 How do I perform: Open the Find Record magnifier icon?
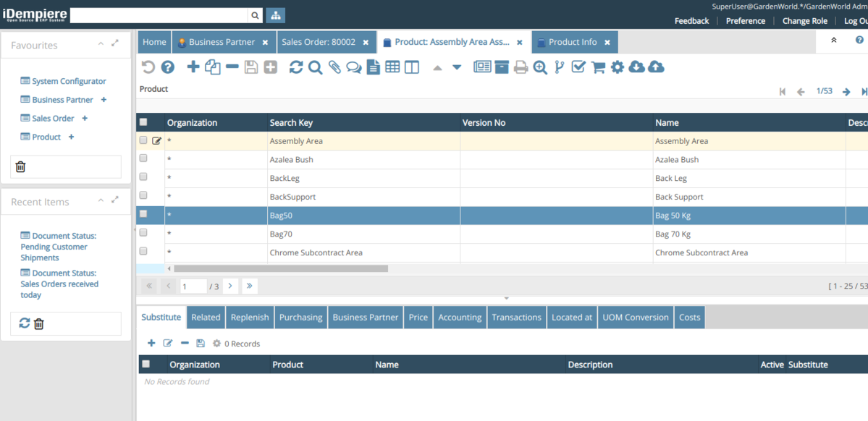tap(315, 67)
